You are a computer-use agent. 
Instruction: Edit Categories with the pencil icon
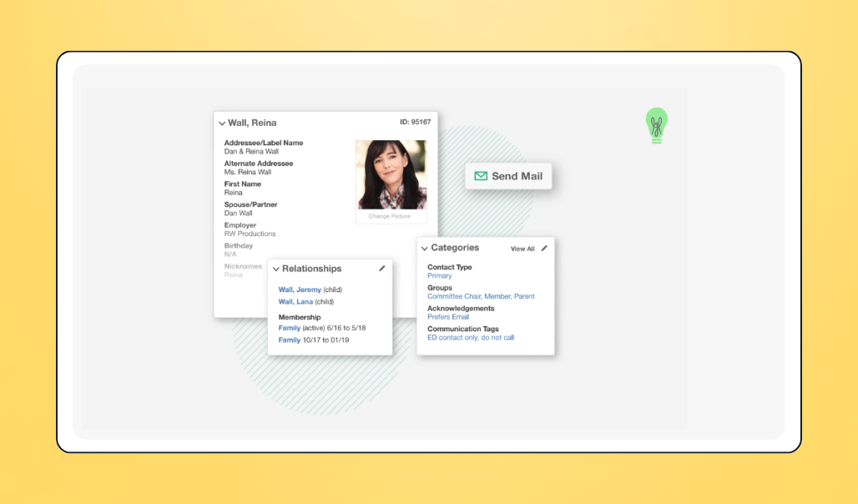(544, 248)
